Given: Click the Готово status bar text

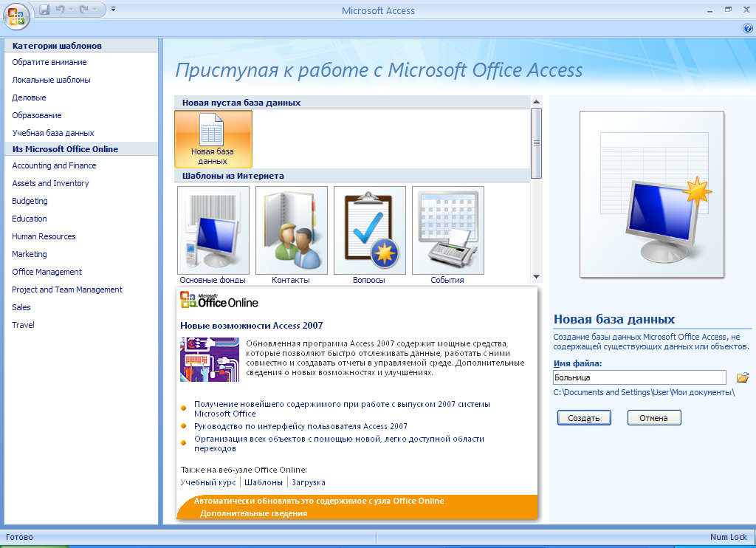Looking at the screenshot, I should click(x=19, y=537).
